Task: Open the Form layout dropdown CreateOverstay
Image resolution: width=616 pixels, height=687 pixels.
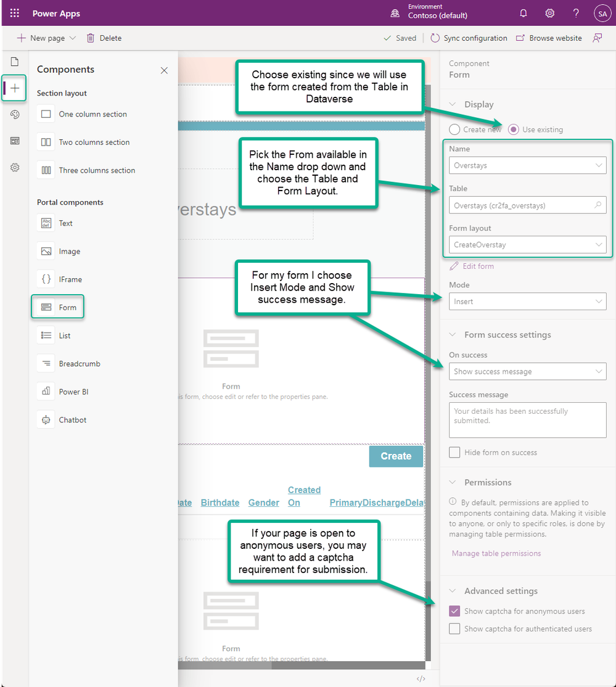Action: click(x=527, y=244)
